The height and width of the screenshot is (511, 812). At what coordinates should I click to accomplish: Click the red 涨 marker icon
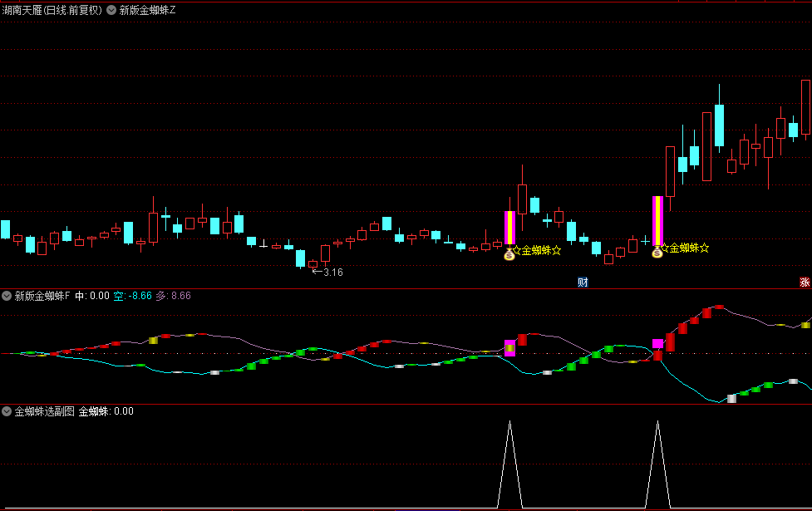805,283
